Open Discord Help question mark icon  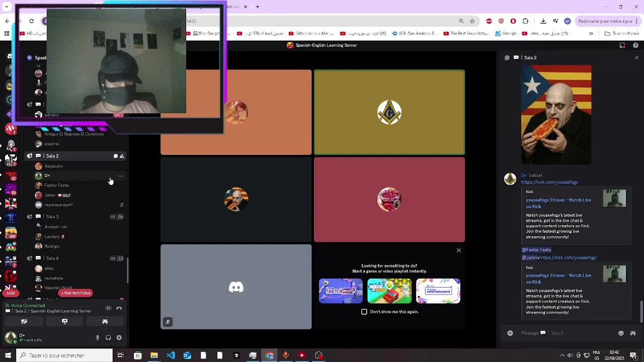tap(636, 45)
